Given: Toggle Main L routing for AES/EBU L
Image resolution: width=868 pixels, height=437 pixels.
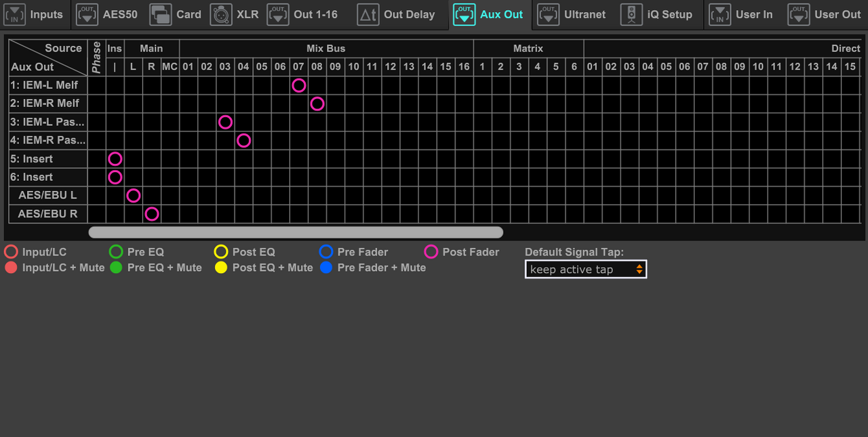Looking at the screenshot, I should (134, 196).
